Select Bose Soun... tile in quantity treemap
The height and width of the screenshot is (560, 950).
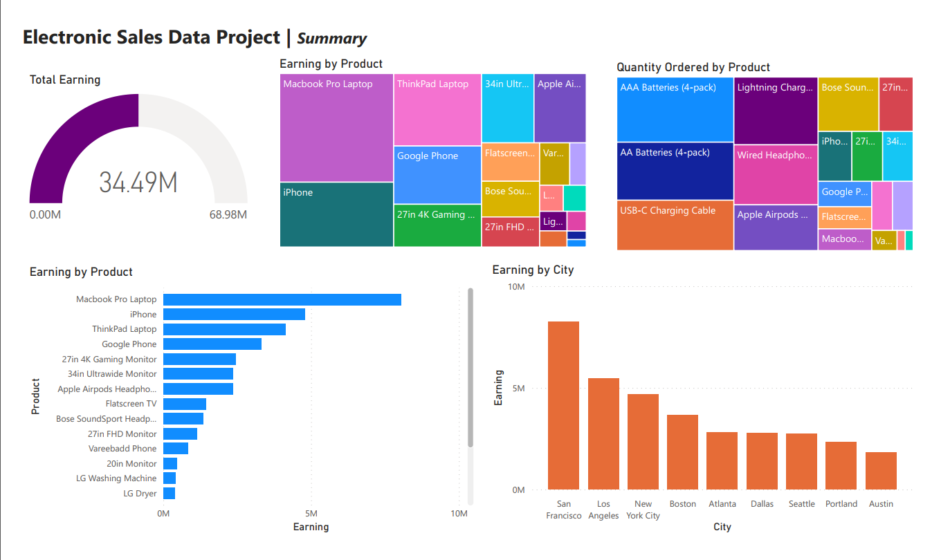(848, 104)
